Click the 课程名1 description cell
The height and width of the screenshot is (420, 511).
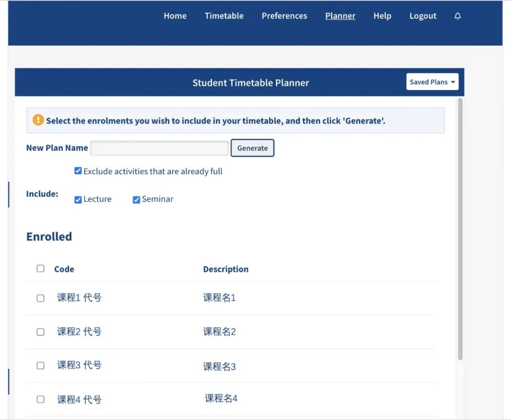(x=220, y=297)
